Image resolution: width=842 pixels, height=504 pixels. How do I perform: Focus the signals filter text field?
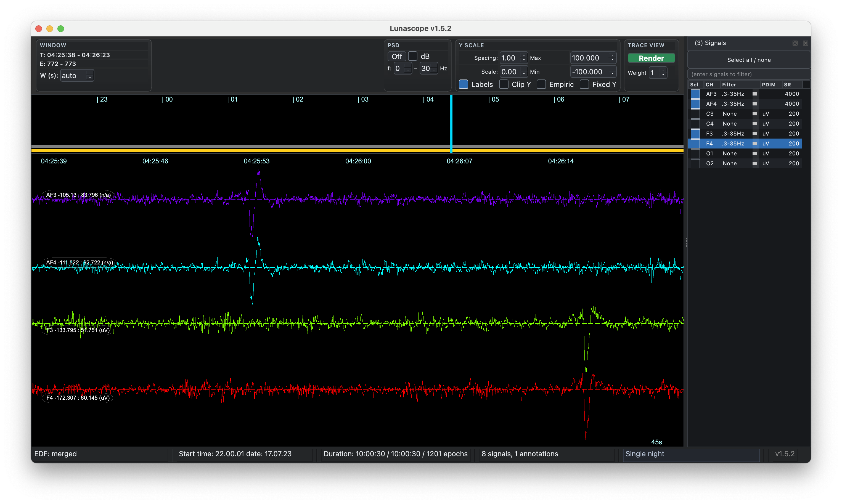tap(749, 74)
